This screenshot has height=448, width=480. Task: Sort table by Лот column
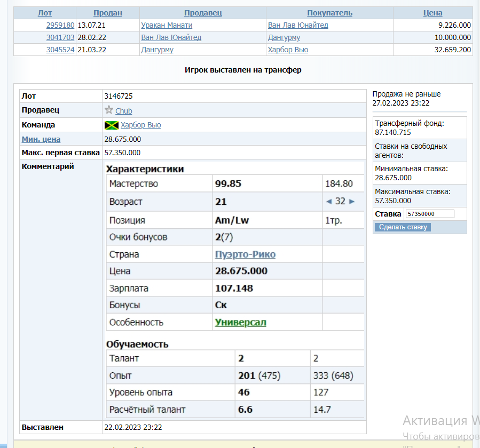coord(45,13)
